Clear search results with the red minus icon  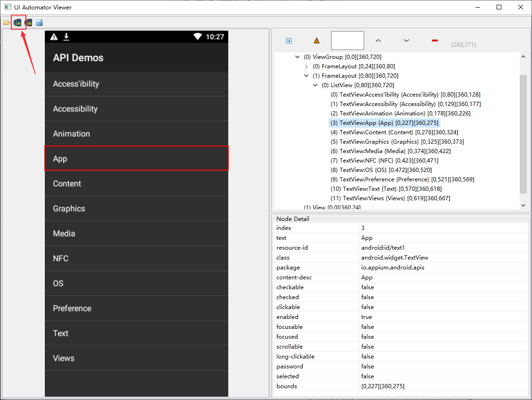click(435, 41)
